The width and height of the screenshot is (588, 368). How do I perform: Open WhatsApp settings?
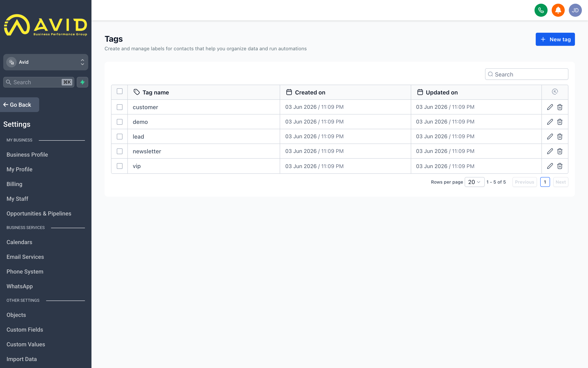click(x=20, y=286)
